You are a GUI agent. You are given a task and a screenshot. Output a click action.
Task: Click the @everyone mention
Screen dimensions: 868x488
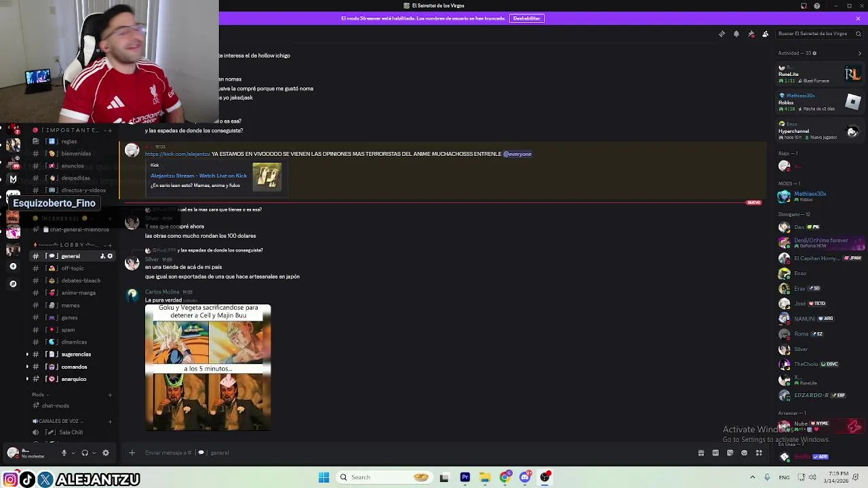(x=517, y=154)
